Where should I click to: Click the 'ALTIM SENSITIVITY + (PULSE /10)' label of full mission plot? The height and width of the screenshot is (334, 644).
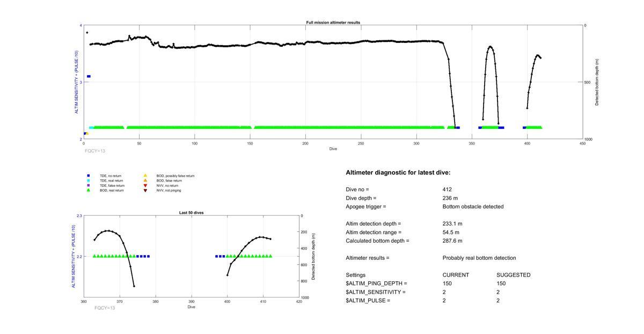click(x=77, y=82)
